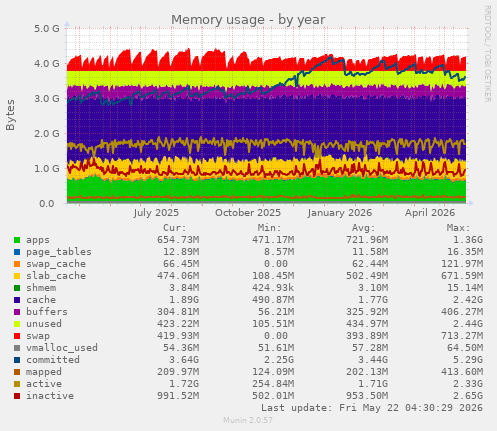Click the blue page_tables legend swatch
The width and height of the screenshot is (497, 431).
point(17,252)
